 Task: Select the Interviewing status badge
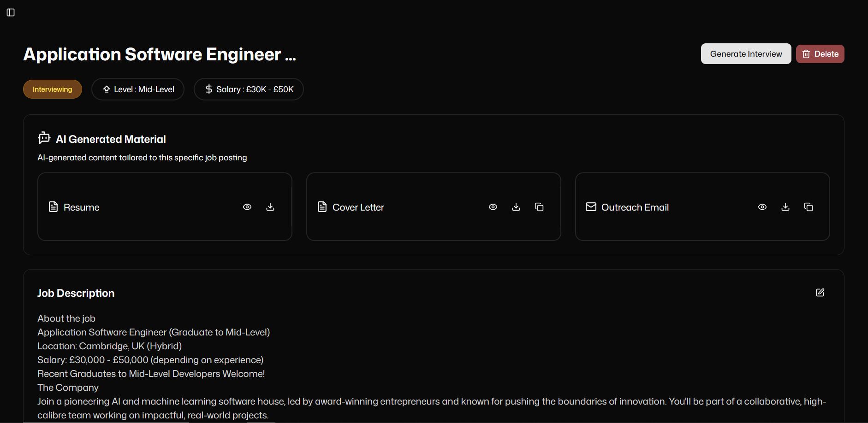[x=52, y=89]
